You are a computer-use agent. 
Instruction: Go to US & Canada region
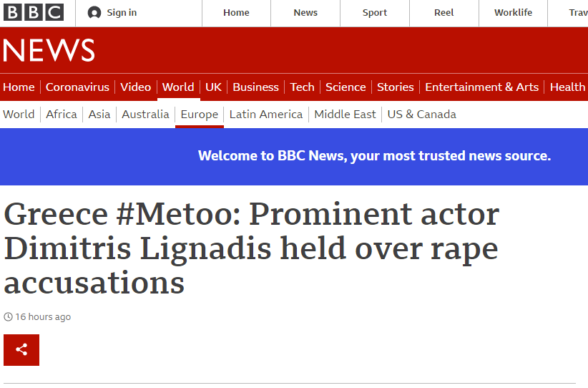421,115
